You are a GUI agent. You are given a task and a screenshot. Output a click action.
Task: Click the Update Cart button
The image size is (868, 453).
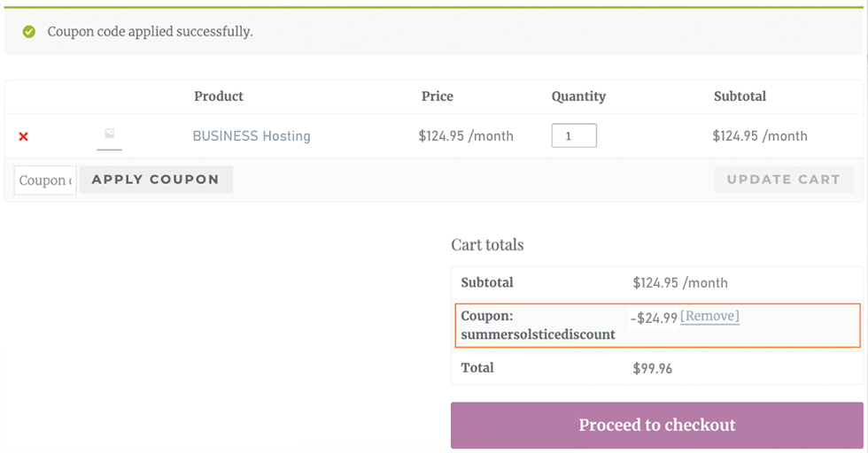tap(783, 180)
